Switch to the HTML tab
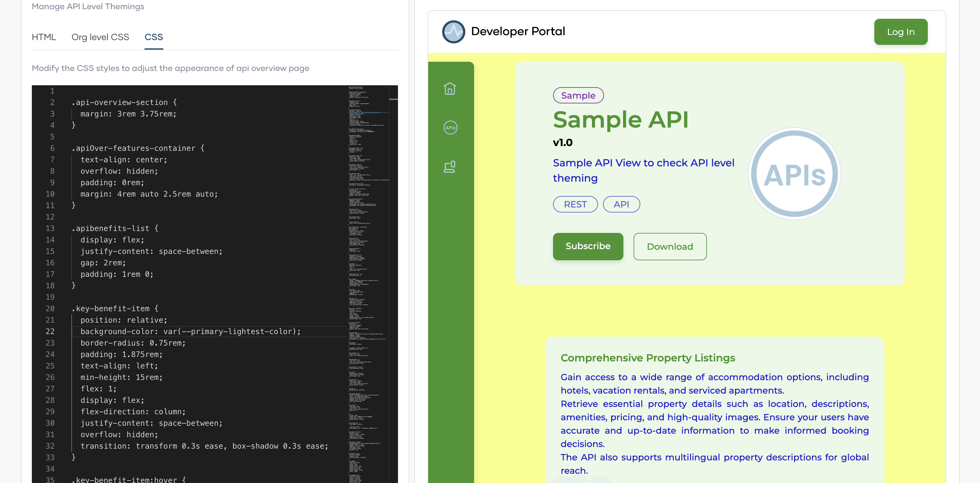The height and width of the screenshot is (483, 980). [44, 37]
